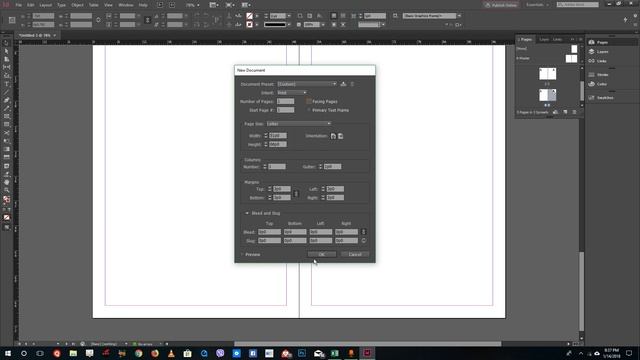Viewport: 640px width, 360px height.
Task: Click the Adobe Stock search field
Action: coord(578,4)
